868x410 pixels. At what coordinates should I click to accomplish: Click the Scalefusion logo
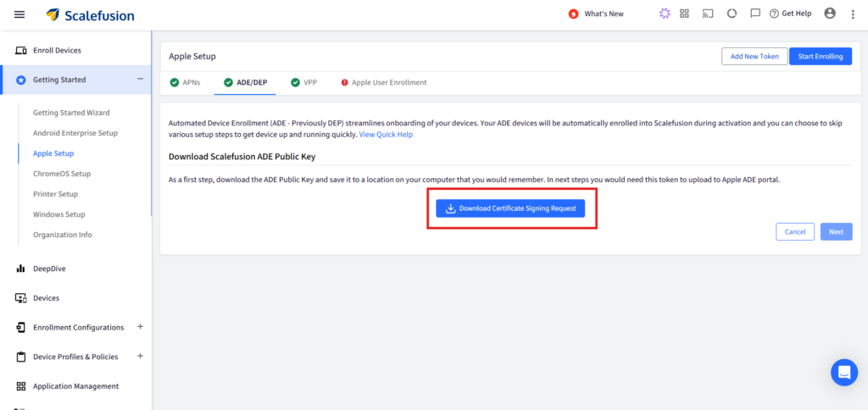90,15
